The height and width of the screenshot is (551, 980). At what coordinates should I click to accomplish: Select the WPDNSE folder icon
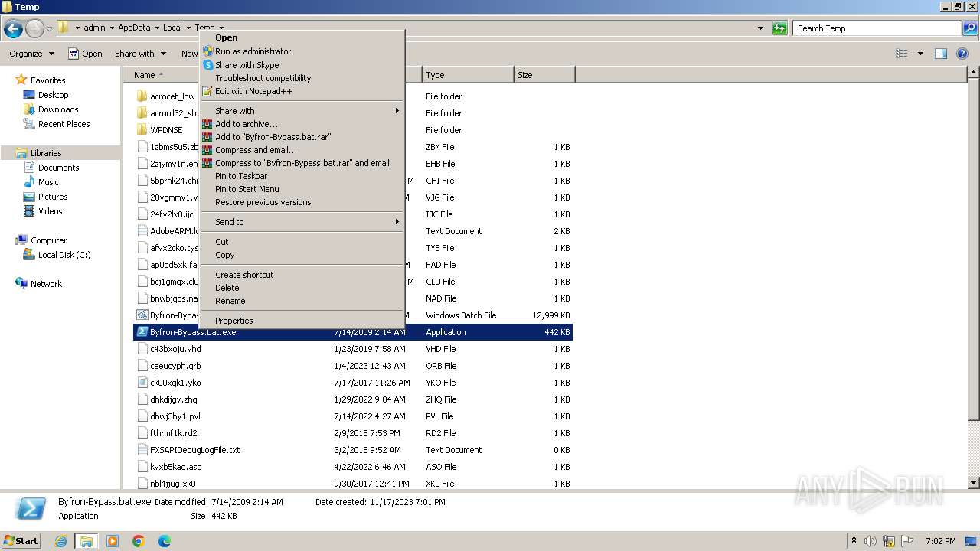click(142, 130)
